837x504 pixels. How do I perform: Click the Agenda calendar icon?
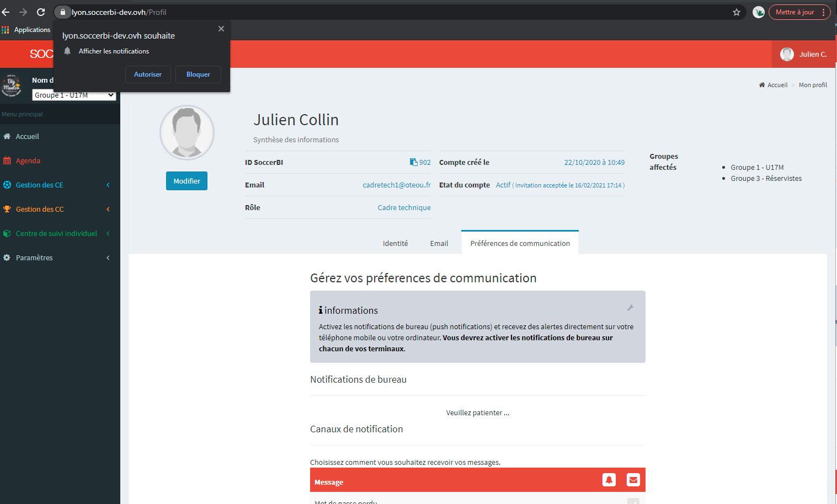7,160
